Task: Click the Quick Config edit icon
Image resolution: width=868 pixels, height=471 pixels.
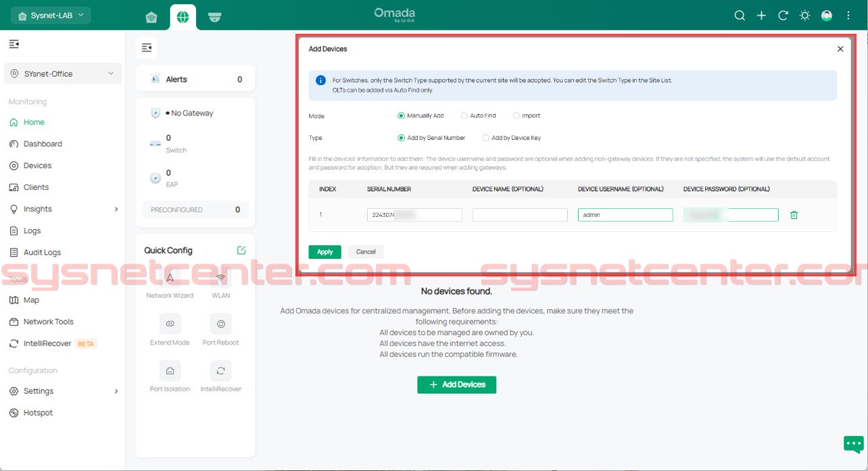Action: [x=241, y=251]
